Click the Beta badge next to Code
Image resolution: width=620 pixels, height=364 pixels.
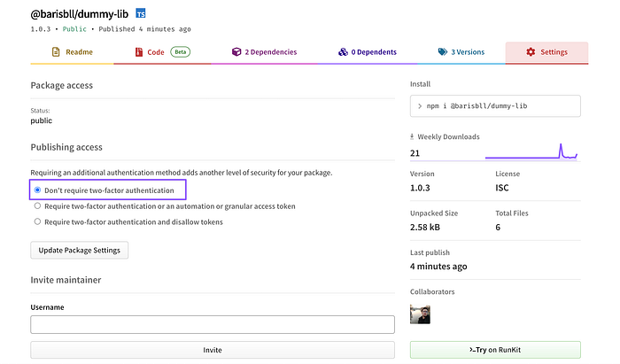pyautogui.click(x=181, y=51)
